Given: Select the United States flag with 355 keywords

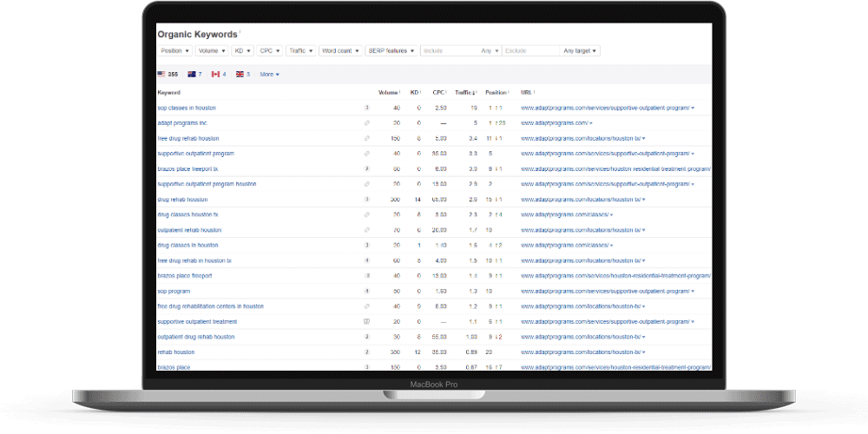Looking at the screenshot, I should click(x=168, y=74).
